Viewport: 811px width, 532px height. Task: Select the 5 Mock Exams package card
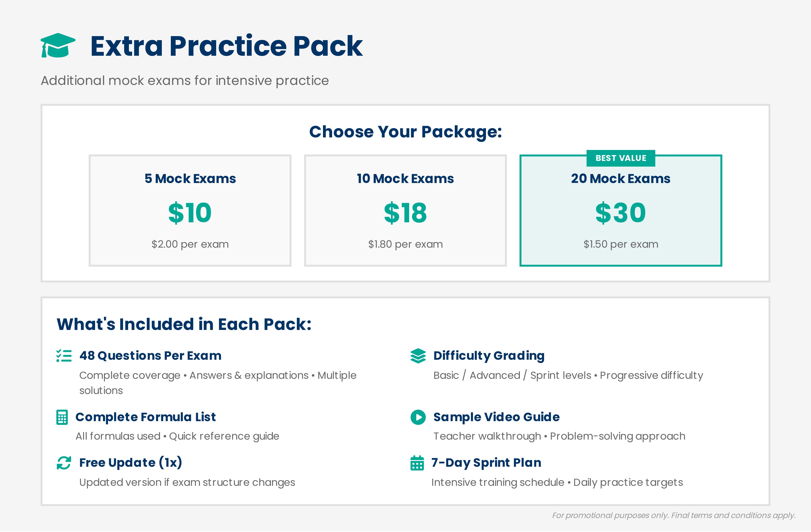click(x=190, y=211)
